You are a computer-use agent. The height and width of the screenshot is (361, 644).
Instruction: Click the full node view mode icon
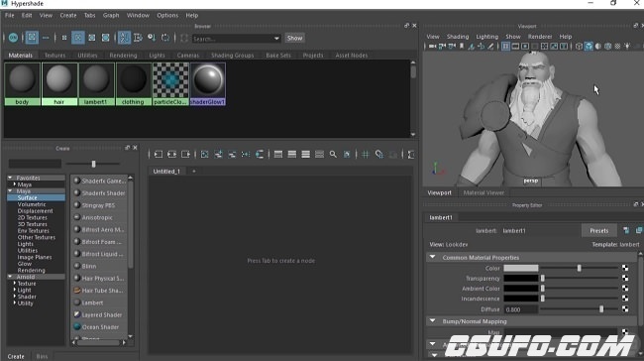(305, 154)
